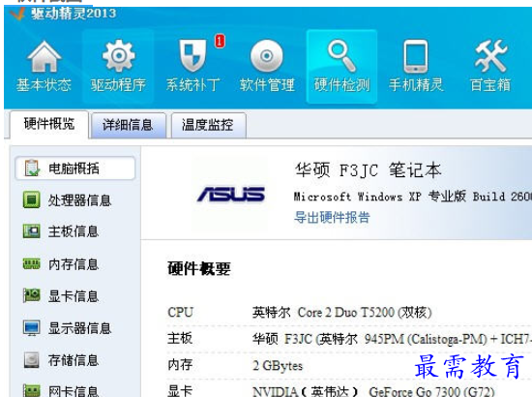The height and width of the screenshot is (397, 532).
Task: Open the 驱动程序 gear icon
Action: tap(118, 56)
